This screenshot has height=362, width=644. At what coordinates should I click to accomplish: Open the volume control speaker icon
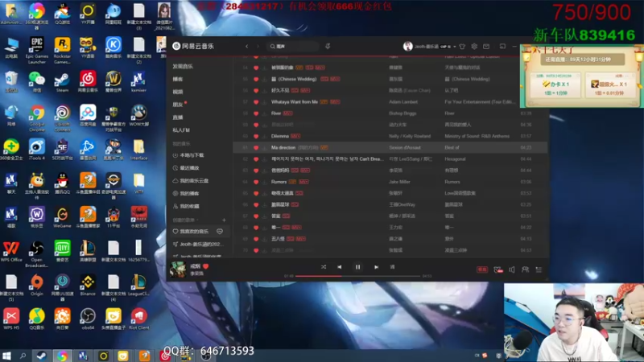(x=512, y=269)
